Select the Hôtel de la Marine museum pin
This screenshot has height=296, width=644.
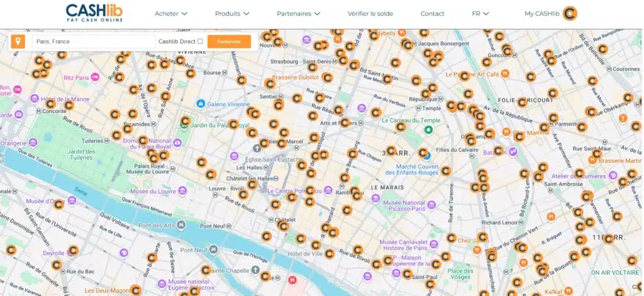click(35, 99)
